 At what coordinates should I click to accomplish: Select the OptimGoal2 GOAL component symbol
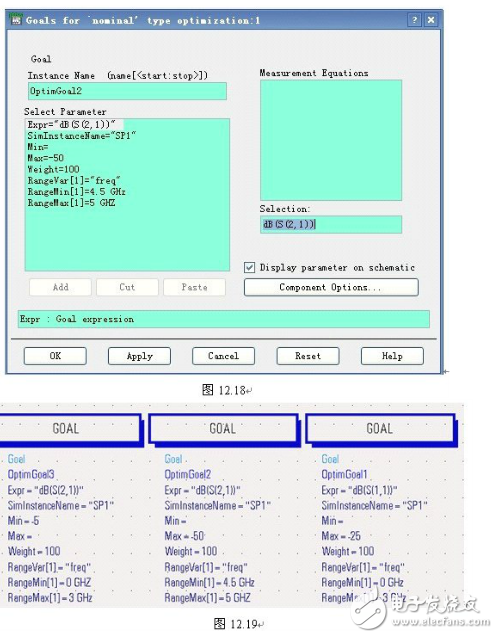[x=223, y=429]
